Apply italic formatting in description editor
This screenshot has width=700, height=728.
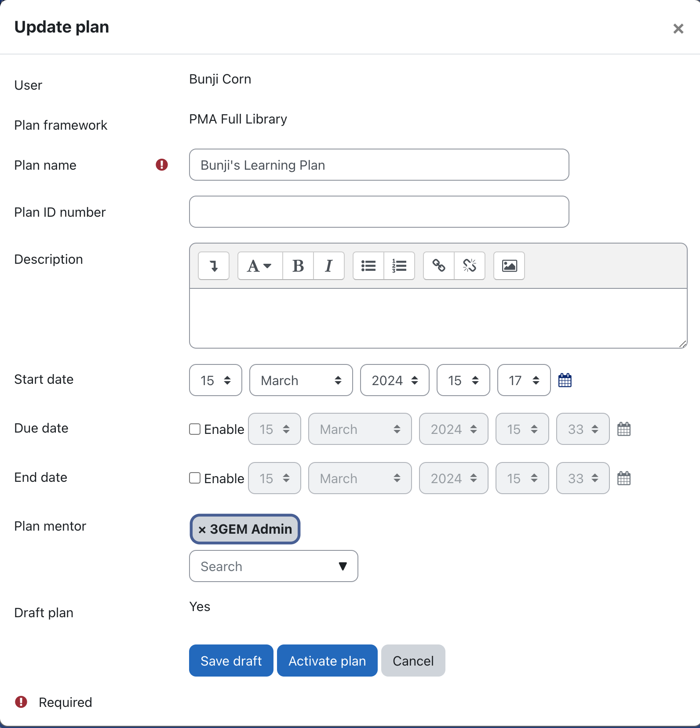329,266
